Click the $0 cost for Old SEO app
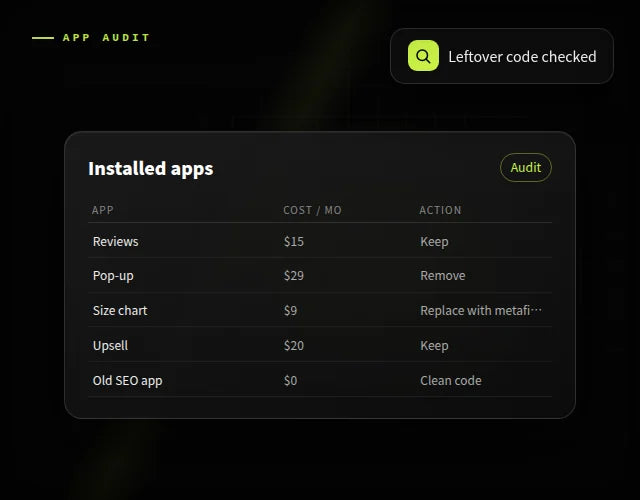 pyautogui.click(x=291, y=381)
